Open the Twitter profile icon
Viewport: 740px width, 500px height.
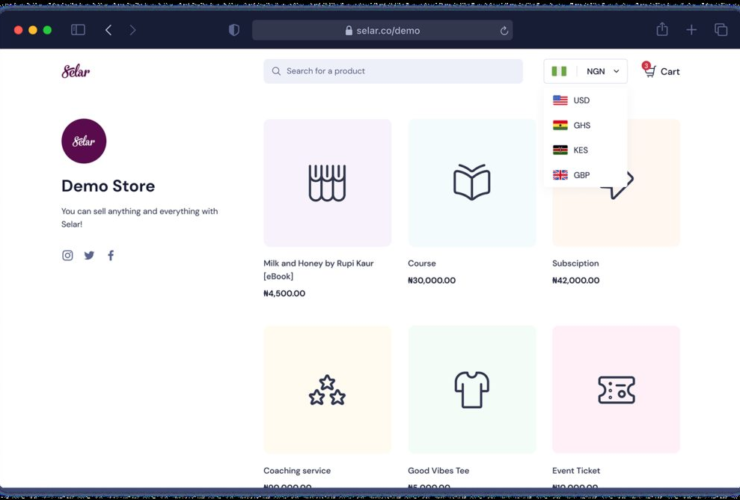click(x=89, y=255)
